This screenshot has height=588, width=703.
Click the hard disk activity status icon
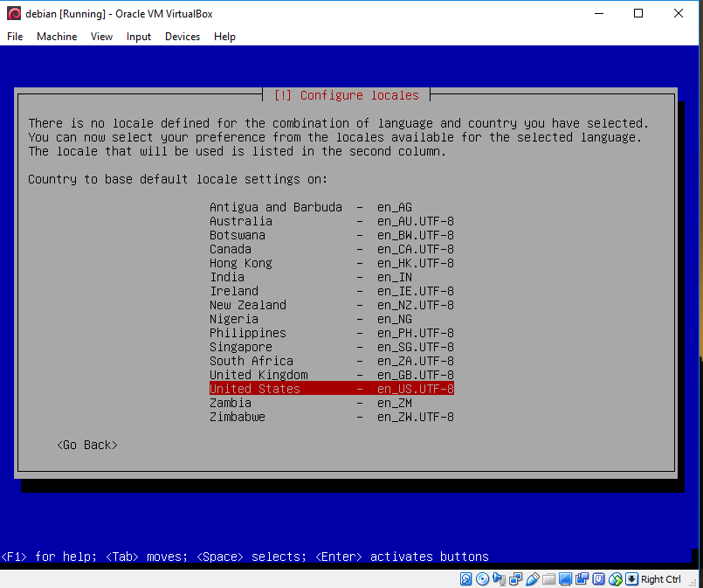[x=465, y=579]
